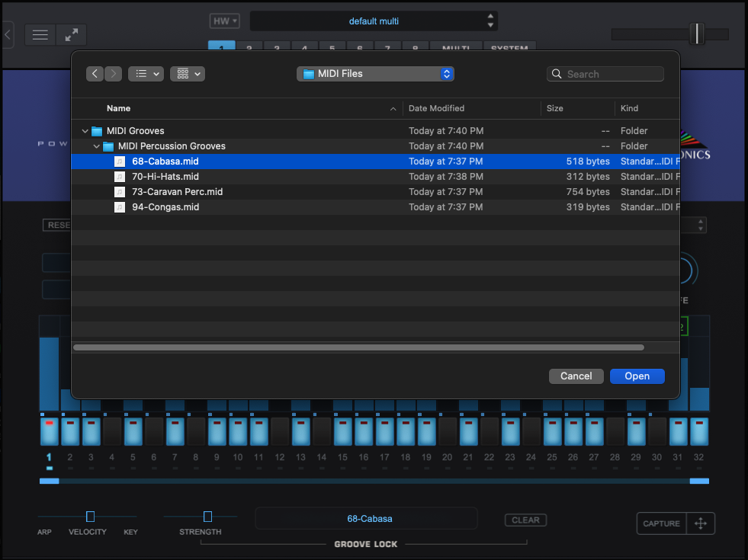This screenshot has width=748, height=560.
Task: Click the search magnifier icon
Action: tap(556, 74)
